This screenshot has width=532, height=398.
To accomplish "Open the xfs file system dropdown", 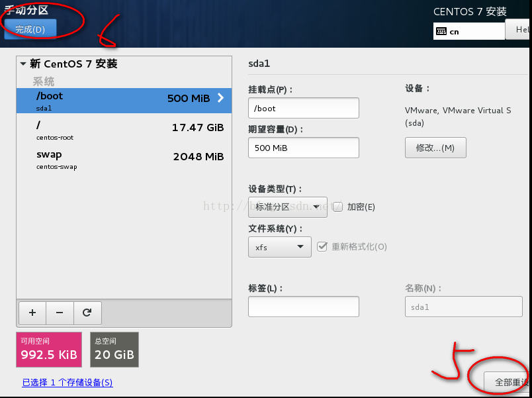I will pos(280,247).
